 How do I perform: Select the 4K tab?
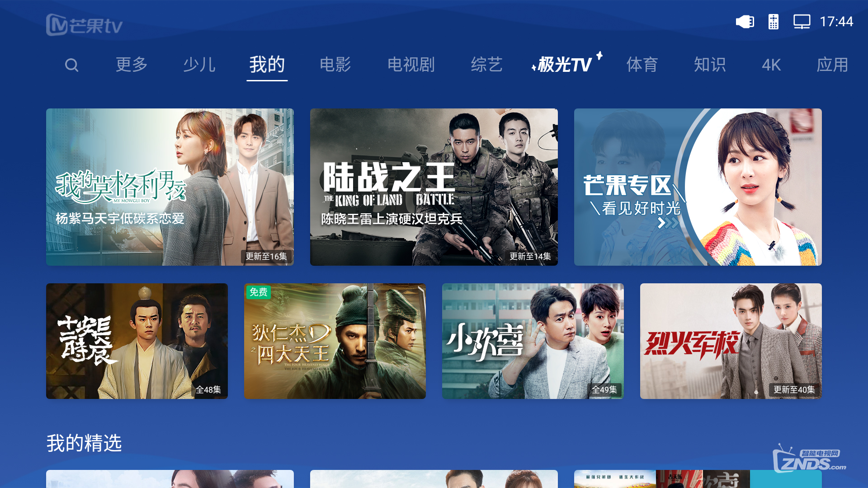click(x=771, y=65)
